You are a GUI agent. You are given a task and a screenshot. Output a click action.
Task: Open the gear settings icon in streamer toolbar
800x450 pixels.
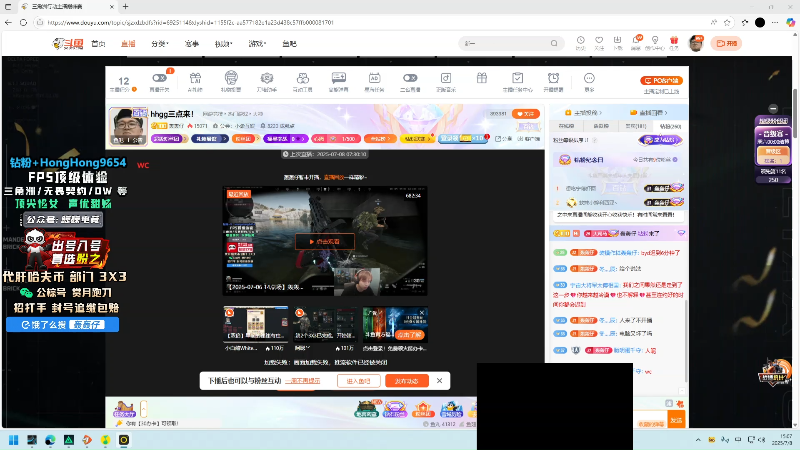tap(267, 78)
